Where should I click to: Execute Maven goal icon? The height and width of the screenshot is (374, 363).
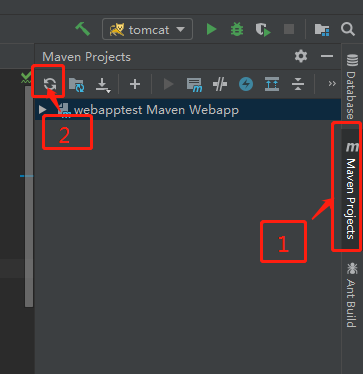coord(194,85)
